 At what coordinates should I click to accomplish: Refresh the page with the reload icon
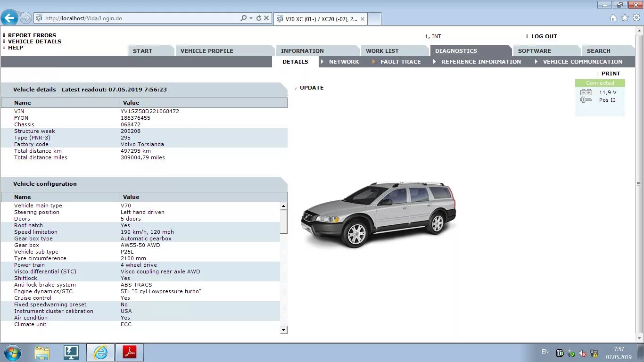[258, 18]
